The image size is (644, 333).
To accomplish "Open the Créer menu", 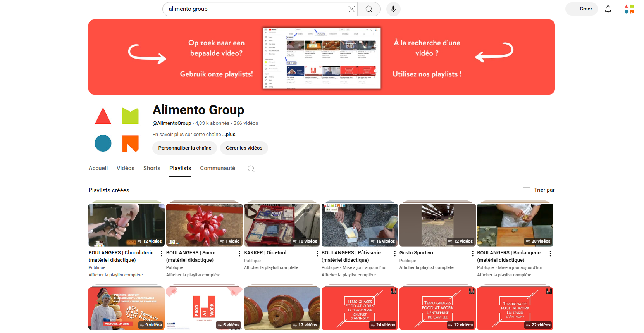I will [581, 9].
